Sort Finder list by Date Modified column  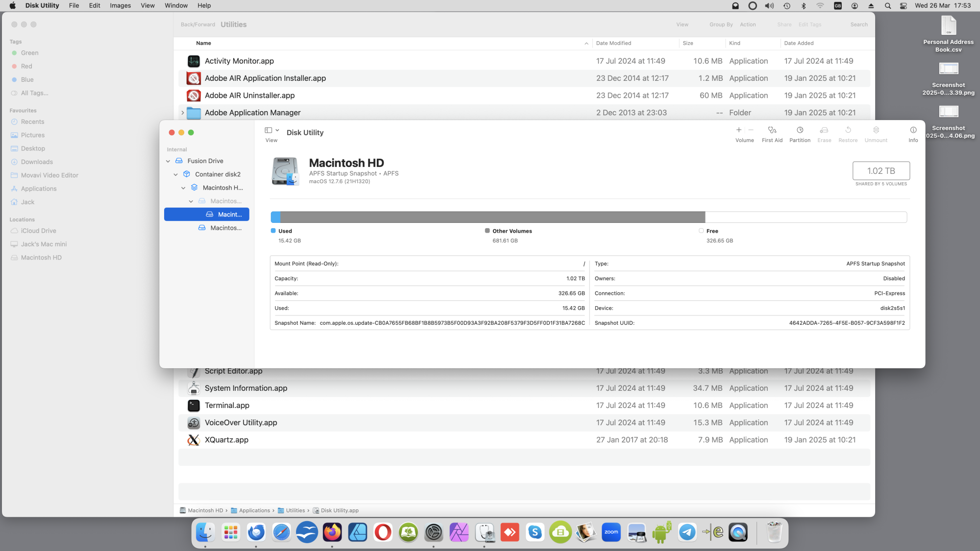click(x=613, y=44)
